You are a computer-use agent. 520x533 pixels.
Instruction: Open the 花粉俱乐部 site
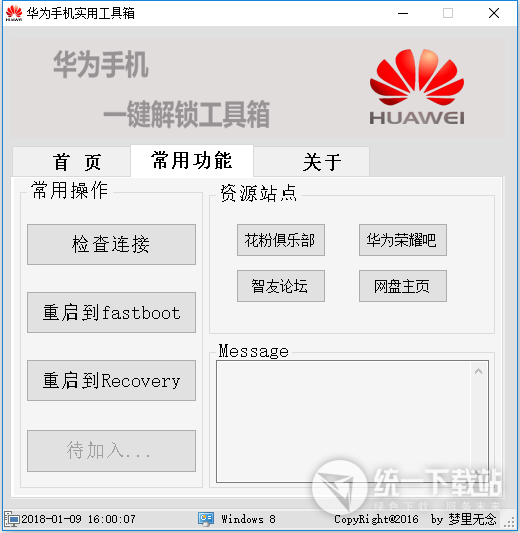pos(281,240)
